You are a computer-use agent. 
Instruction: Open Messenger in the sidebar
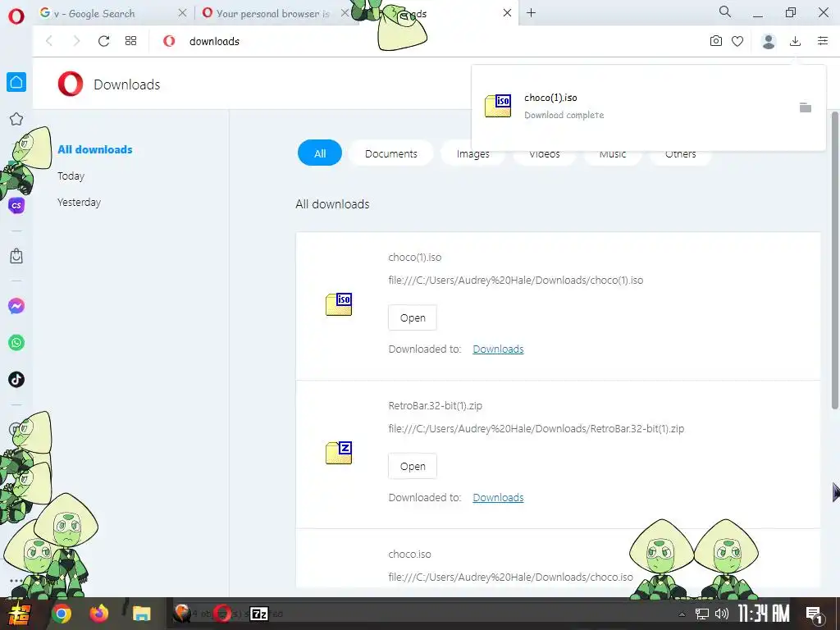(16, 306)
